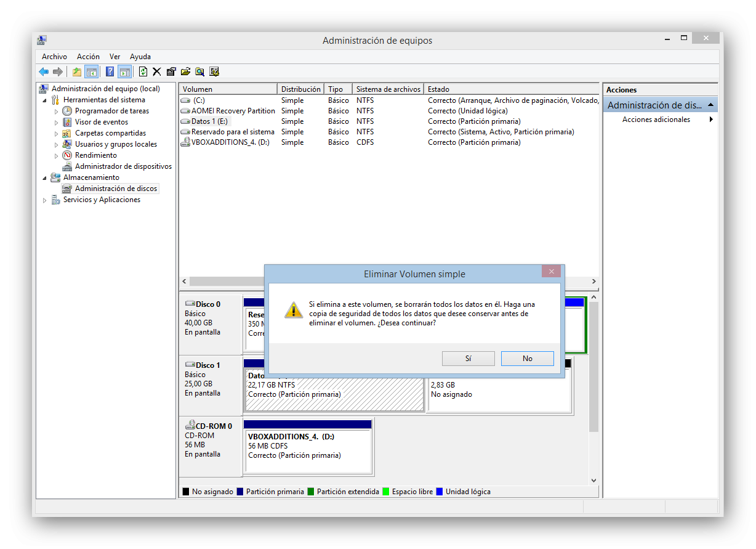This screenshot has width=756, height=549.
Task: Open the Ayuda menu
Action: coord(140,57)
